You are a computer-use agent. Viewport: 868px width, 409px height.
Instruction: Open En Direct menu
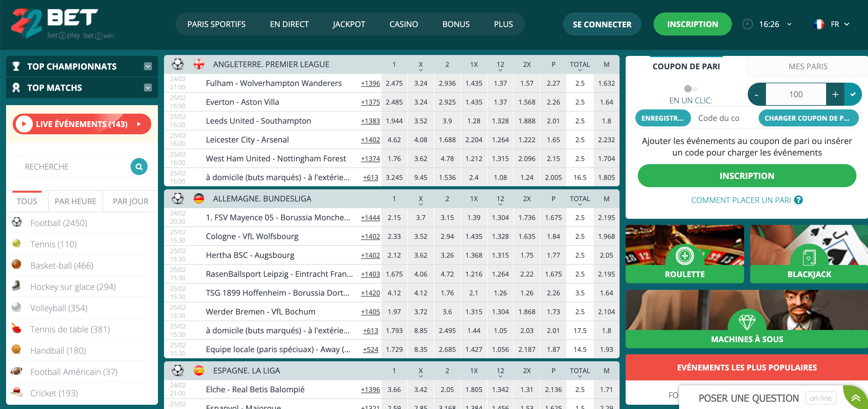click(289, 24)
